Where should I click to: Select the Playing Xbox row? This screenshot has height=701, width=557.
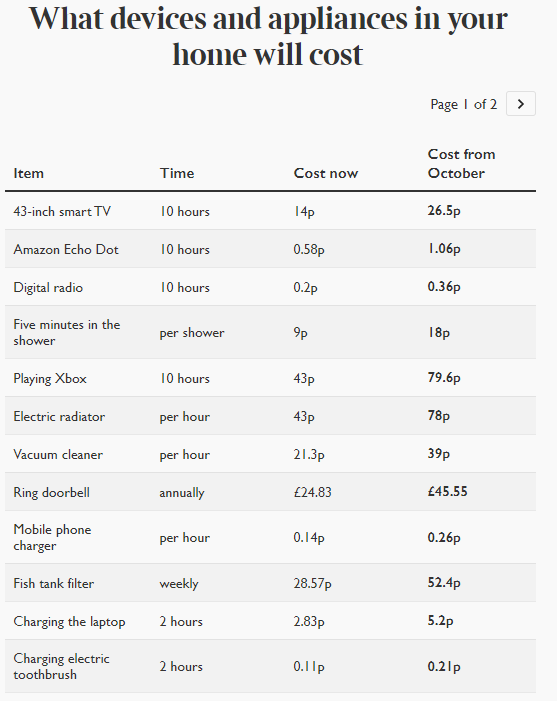270,378
